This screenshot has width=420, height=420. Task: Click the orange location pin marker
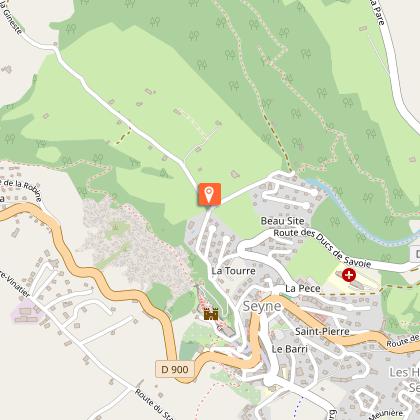[209, 194]
